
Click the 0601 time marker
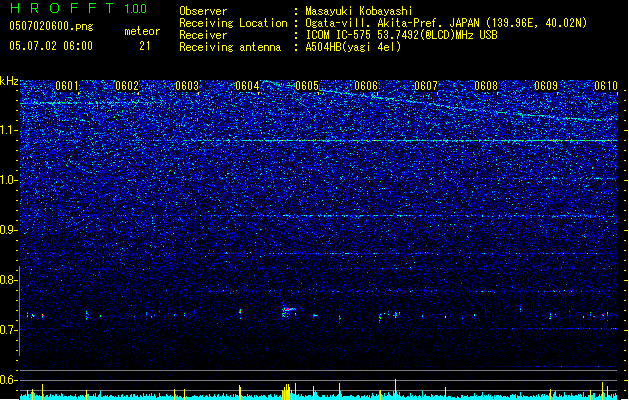pyautogui.click(x=67, y=86)
